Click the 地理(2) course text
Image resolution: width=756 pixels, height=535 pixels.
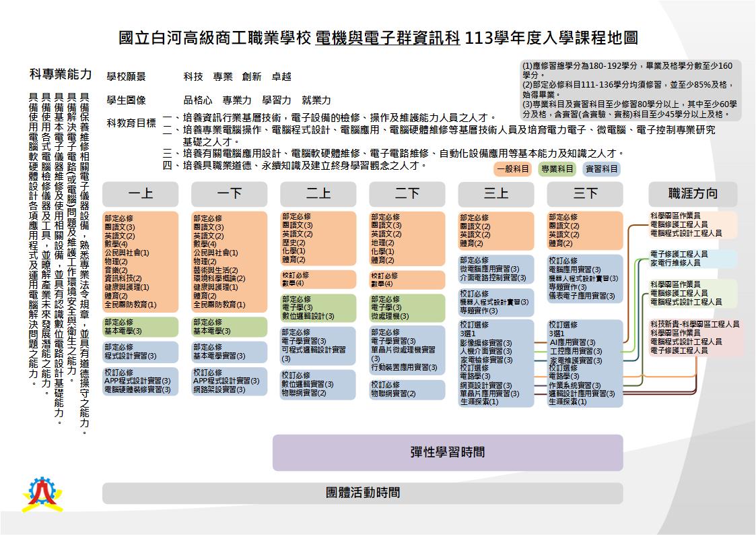382,243
